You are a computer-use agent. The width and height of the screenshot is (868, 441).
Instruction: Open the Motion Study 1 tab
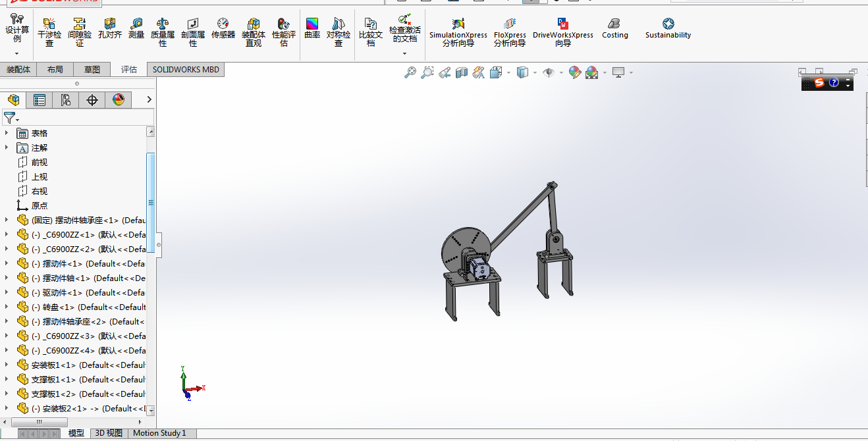click(x=159, y=433)
